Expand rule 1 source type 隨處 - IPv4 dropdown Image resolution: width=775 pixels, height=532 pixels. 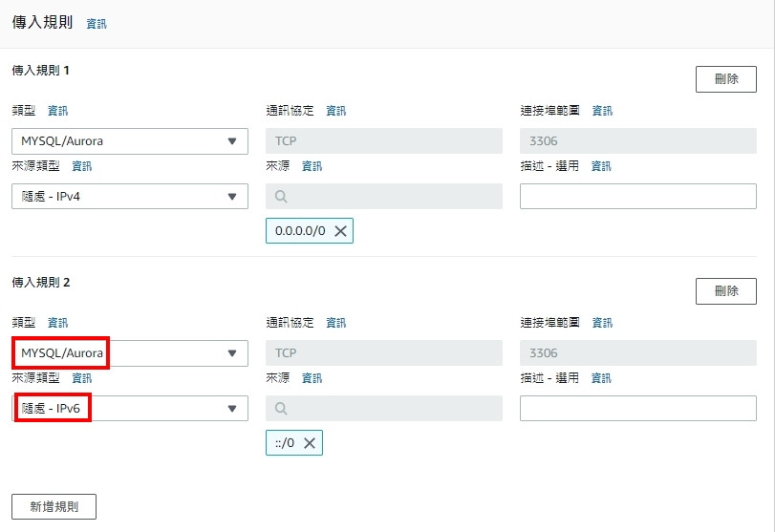pyautogui.click(x=130, y=197)
